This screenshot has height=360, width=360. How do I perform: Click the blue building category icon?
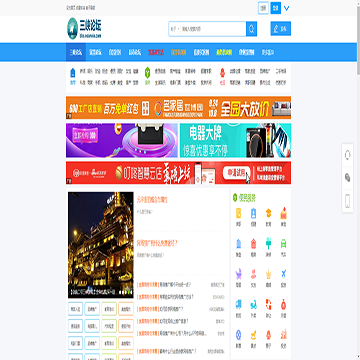tap(73, 73)
